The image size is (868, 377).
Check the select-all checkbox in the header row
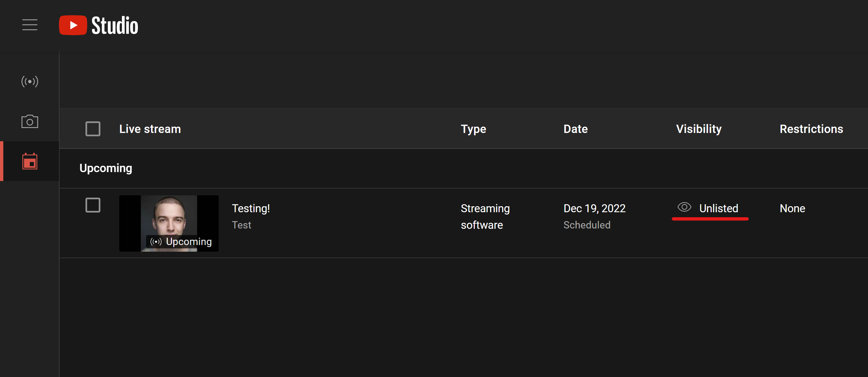(93, 128)
